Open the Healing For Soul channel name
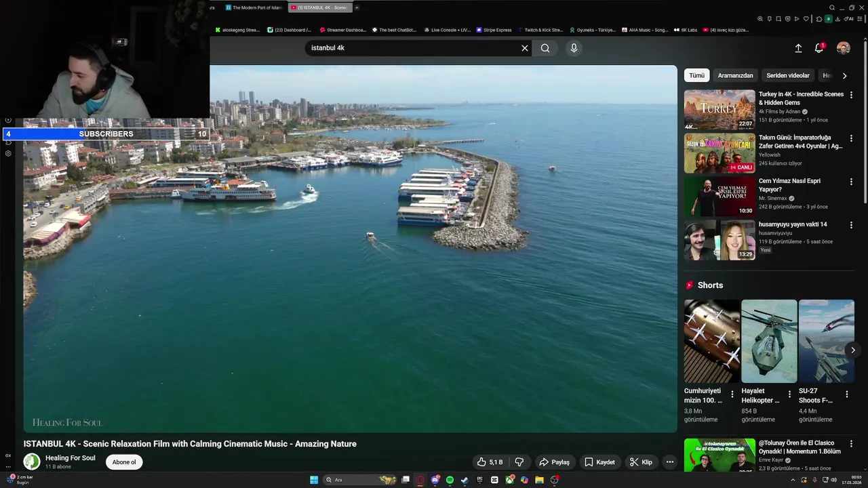The image size is (868, 488). tap(71, 458)
